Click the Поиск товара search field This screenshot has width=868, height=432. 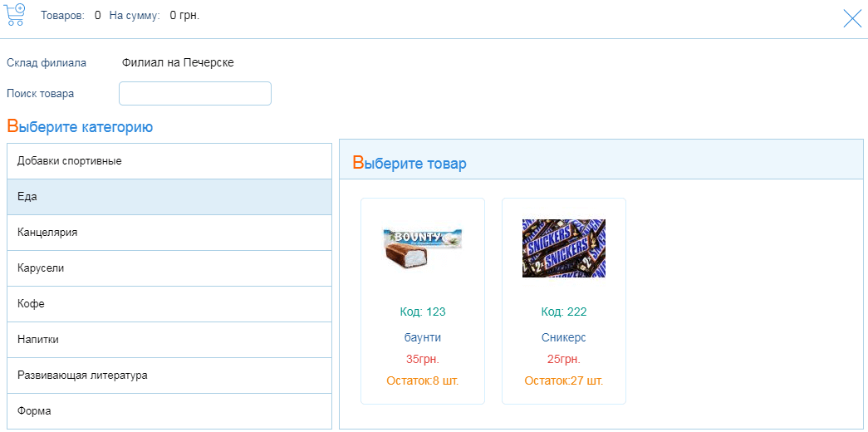tap(195, 94)
